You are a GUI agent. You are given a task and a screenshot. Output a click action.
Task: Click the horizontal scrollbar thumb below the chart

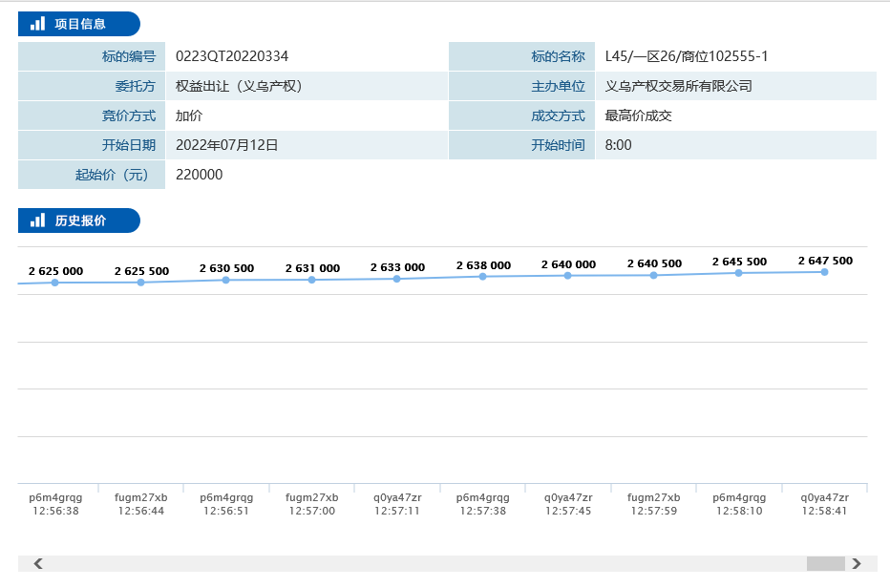(825, 563)
